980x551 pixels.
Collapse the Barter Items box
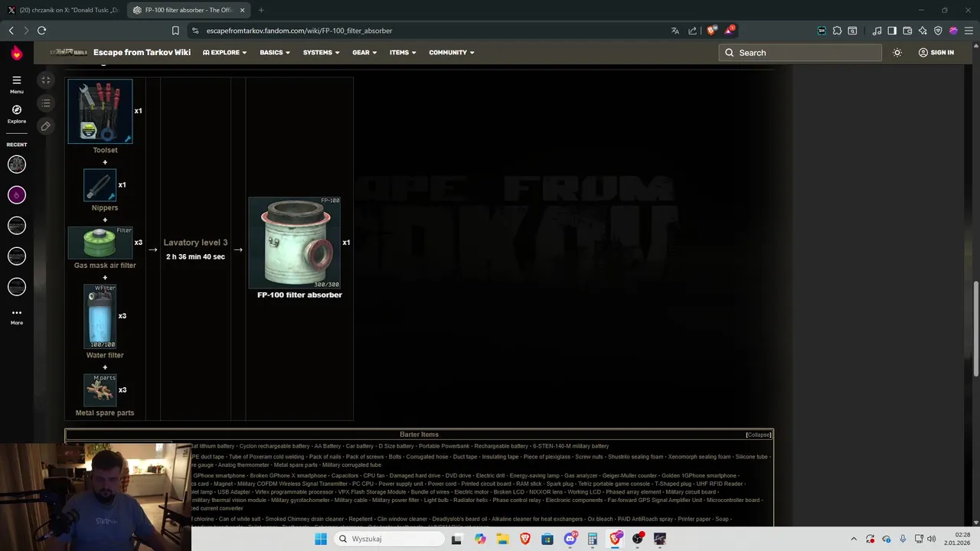[758, 435]
